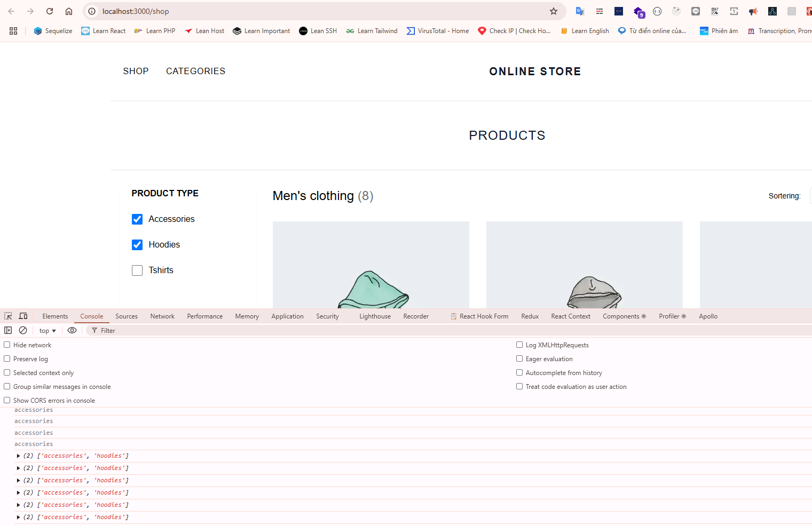
Task: Expand the first accessories, hoodies array log
Action: pyautogui.click(x=19, y=456)
